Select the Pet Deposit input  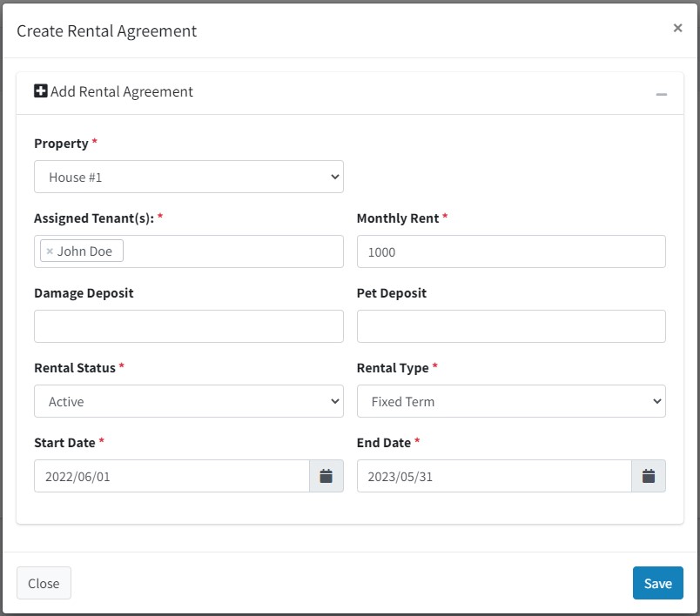click(x=511, y=326)
